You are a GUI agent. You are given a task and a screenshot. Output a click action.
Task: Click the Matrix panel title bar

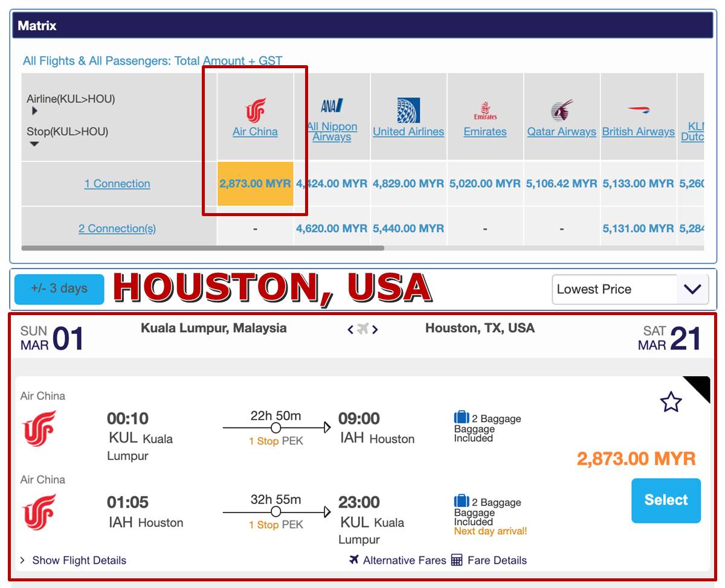point(362,25)
